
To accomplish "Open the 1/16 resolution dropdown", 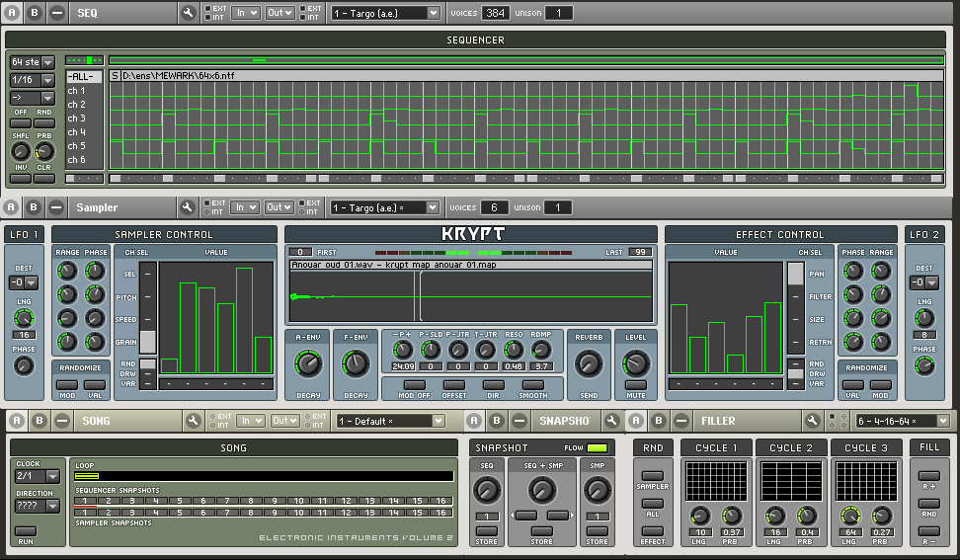I will (x=32, y=80).
